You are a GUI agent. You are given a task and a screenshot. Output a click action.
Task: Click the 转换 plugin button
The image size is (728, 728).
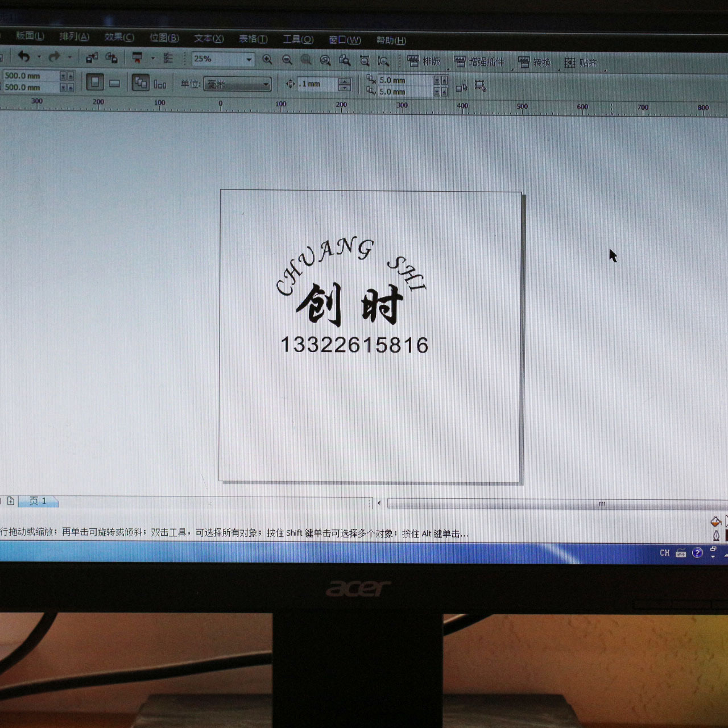[x=534, y=62]
